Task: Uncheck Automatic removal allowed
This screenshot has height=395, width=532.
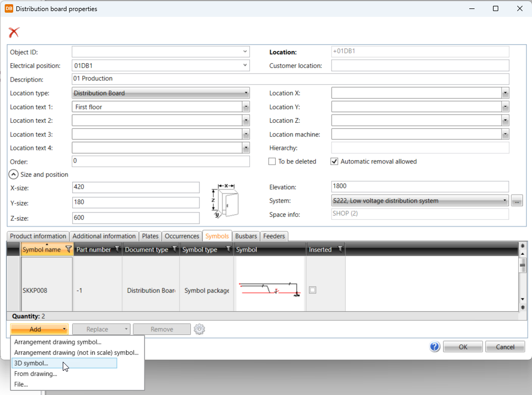Action: click(334, 161)
